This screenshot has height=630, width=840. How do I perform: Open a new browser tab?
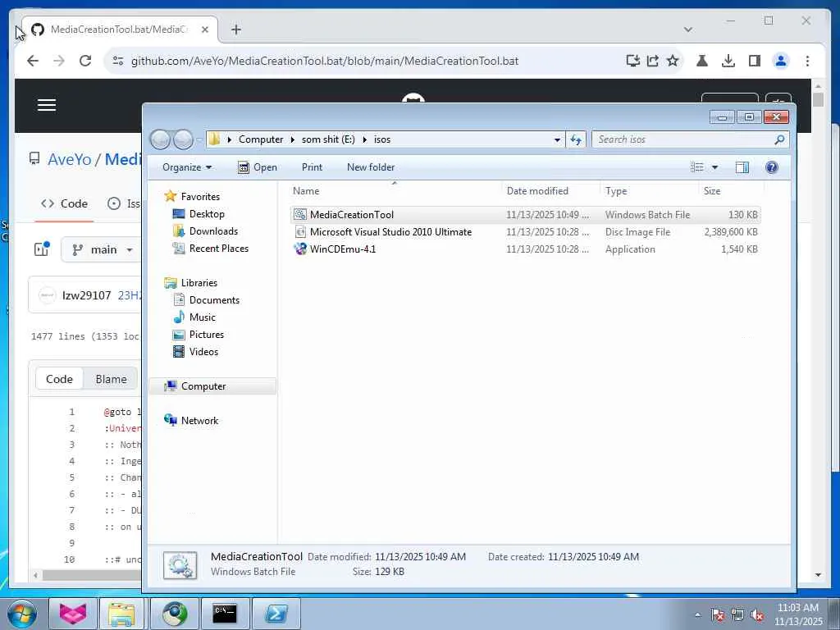[x=235, y=30]
